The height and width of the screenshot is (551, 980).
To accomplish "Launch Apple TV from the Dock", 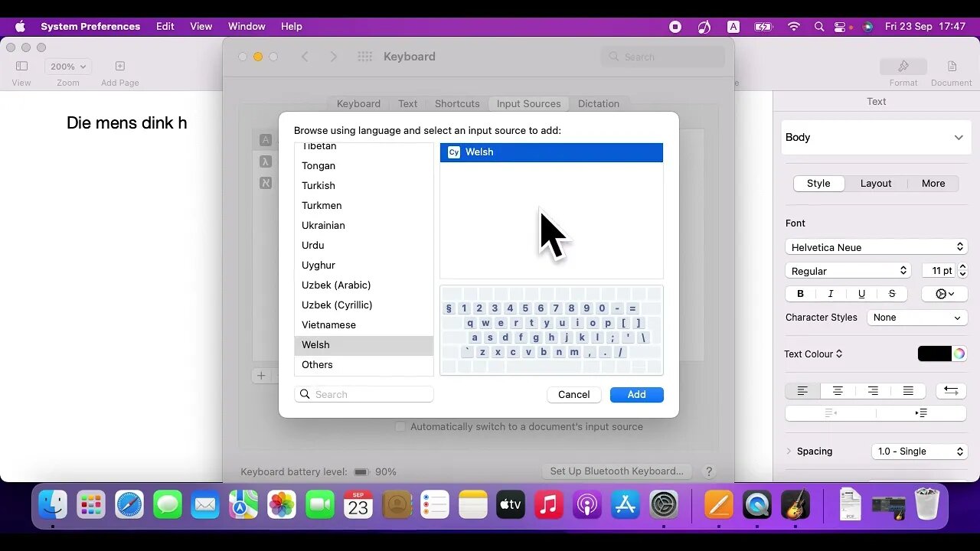I will 511,505.
